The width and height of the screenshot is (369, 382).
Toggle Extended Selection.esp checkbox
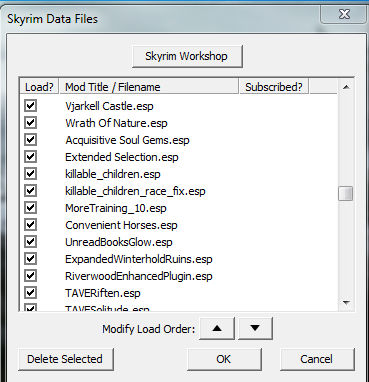click(31, 157)
